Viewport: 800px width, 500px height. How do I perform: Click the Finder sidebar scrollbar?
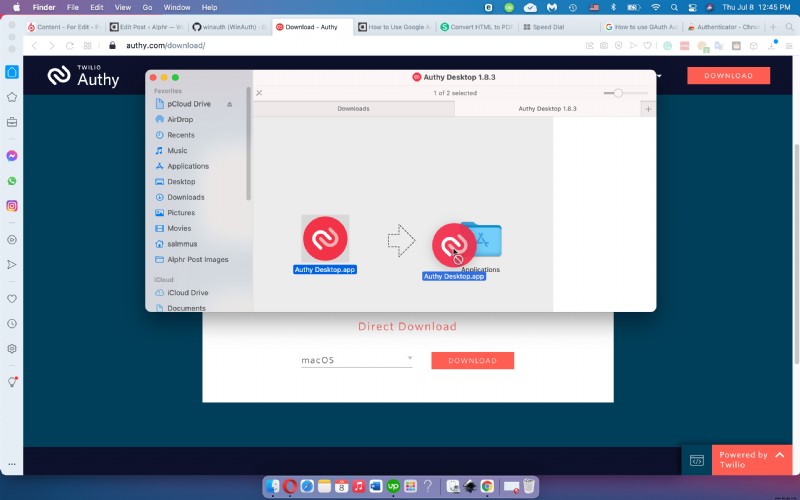click(248, 144)
